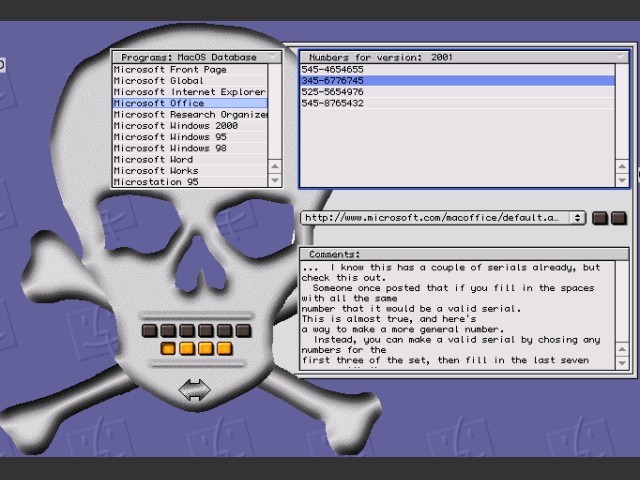Click the left dark square beside URL field
This screenshot has width=640, height=480.
pos(600,218)
